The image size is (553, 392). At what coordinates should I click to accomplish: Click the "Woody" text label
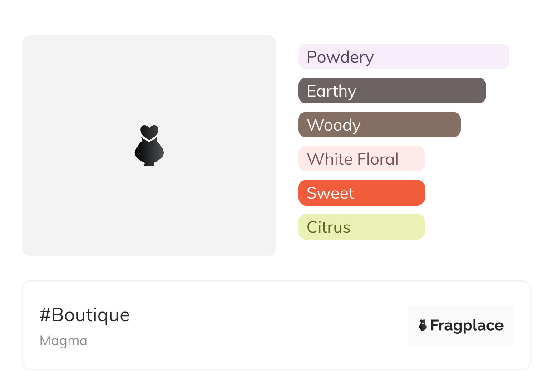(x=334, y=125)
